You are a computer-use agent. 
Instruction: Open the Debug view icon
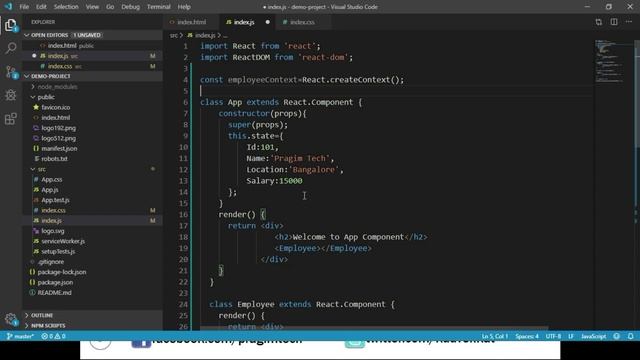(x=11, y=95)
